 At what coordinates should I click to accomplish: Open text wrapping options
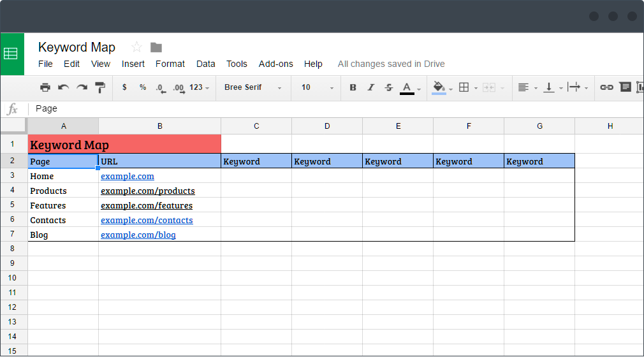click(574, 87)
